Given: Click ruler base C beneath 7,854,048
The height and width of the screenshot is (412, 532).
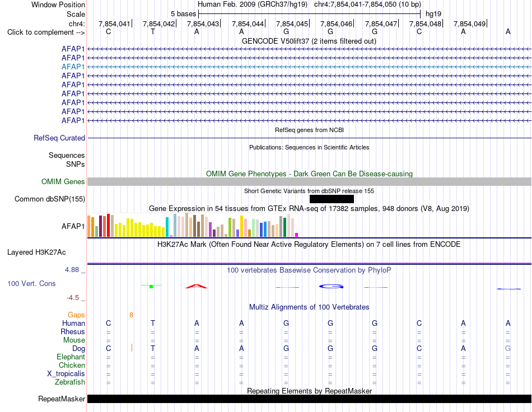Looking at the screenshot, I should (x=419, y=31).
